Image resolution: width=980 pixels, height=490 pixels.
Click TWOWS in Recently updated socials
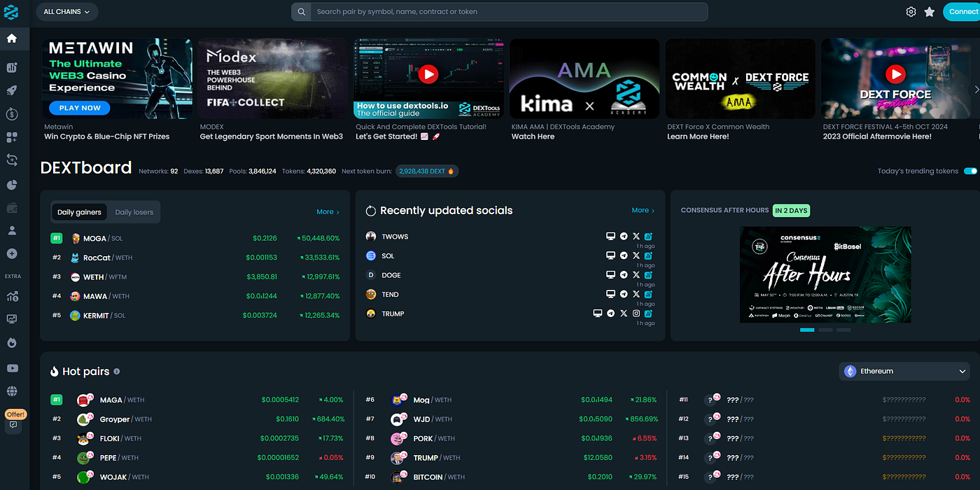[x=395, y=237]
